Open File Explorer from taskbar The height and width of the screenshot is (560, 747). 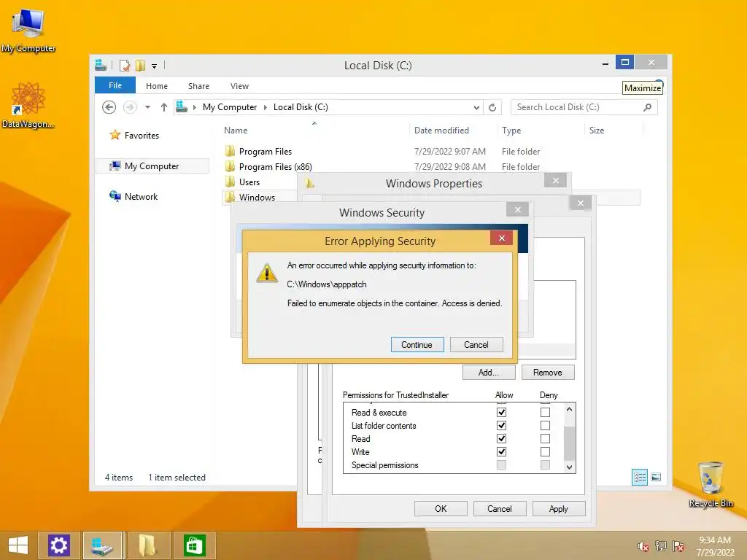point(147,545)
